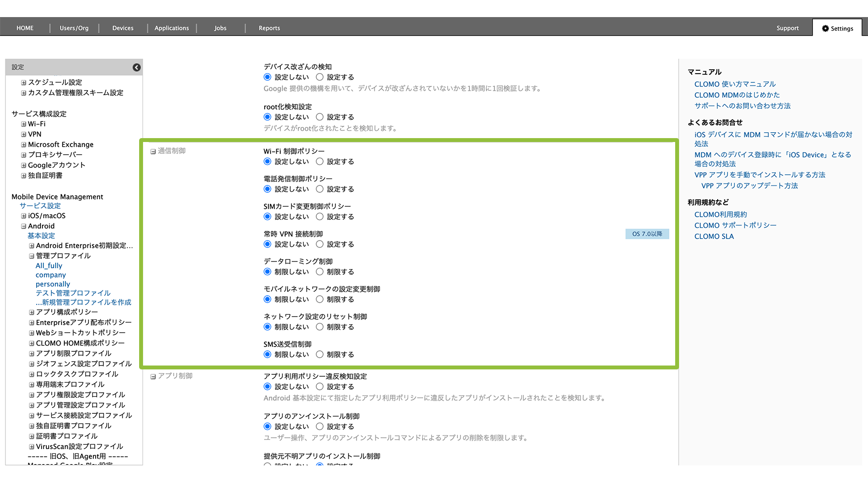The width and height of the screenshot is (868, 488).
Task: Go to the Reports tab
Action: pyautogui.click(x=269, y=28)
